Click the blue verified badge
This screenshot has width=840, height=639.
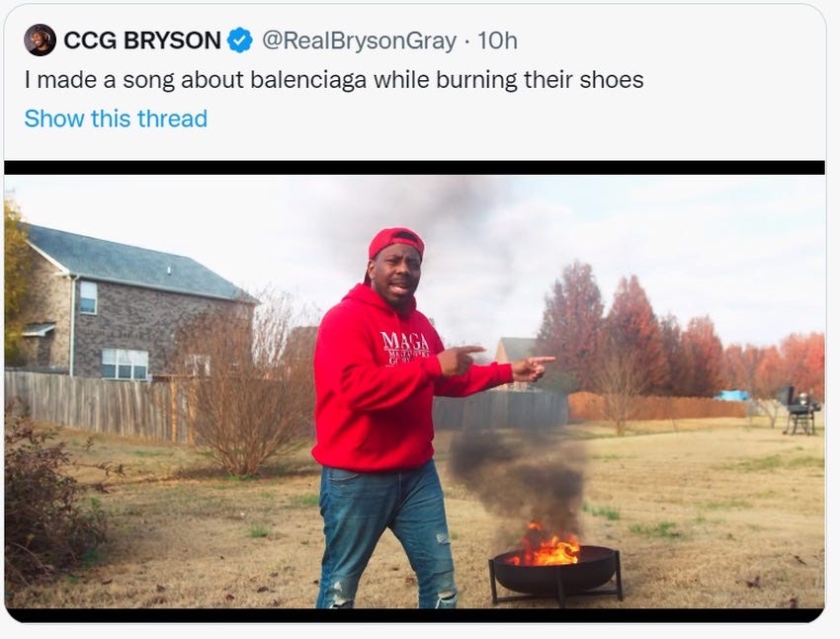pyautogui.click(x=240, y=40)
